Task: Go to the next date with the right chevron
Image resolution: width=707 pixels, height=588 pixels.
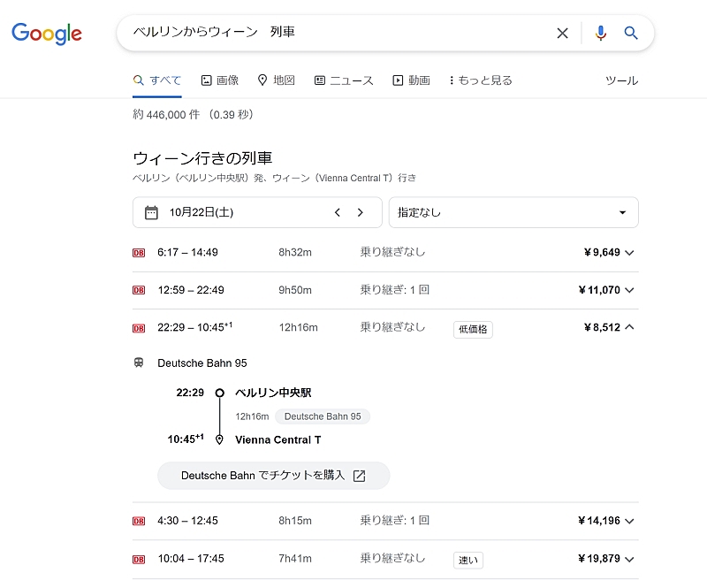Action: pyautogui.click(x=360, y=212)
